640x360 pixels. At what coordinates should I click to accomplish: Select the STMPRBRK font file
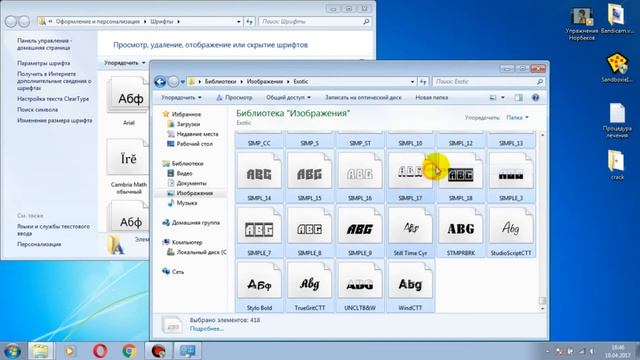[x=460, y=231]
